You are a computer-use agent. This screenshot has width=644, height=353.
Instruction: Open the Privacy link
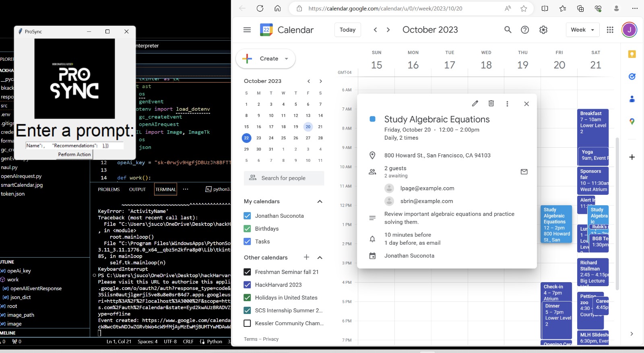coord(271,339)
